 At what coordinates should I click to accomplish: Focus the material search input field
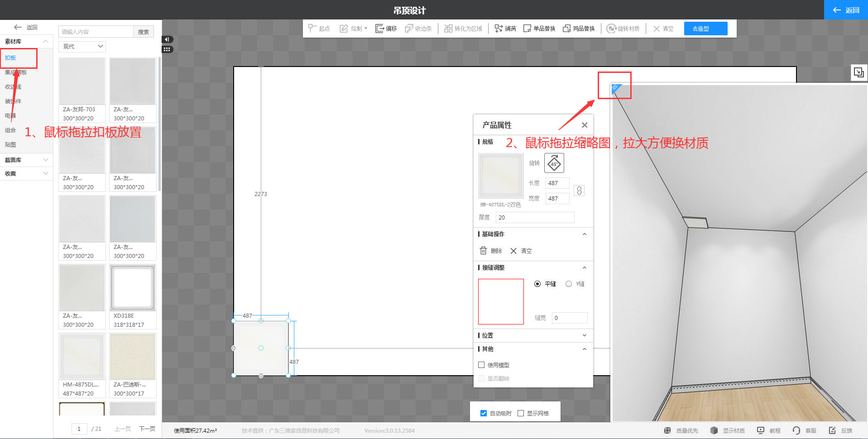coord(96,32)
